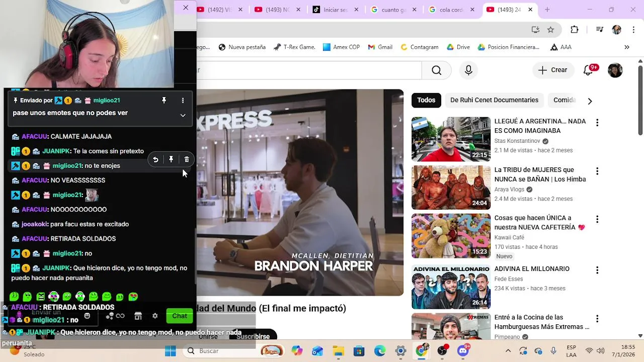Reply to miglioo21 'no te enojes' message
The image size is (644, 362).
(155, 159)
